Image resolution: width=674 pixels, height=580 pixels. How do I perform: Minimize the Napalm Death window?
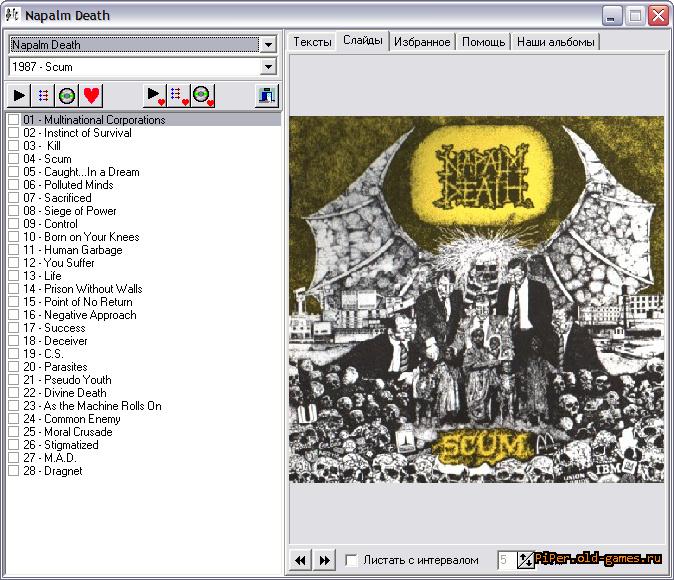point(612,15)
